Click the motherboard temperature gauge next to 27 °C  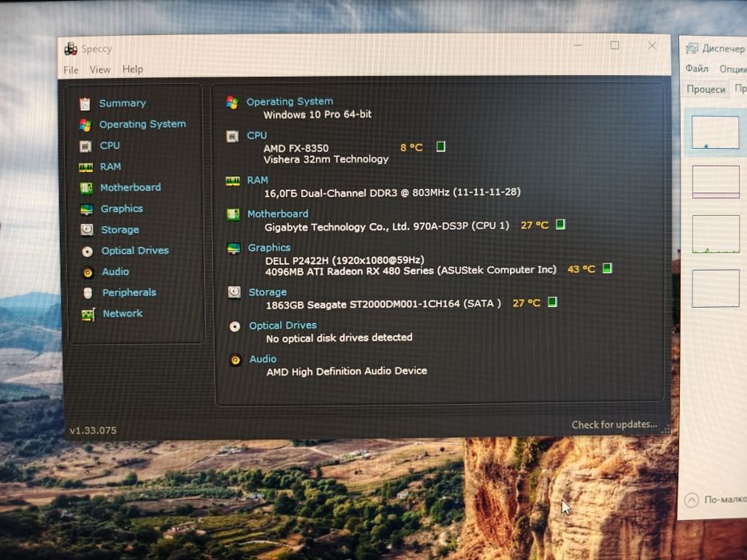pyautogui.click(x=560, y=224)
